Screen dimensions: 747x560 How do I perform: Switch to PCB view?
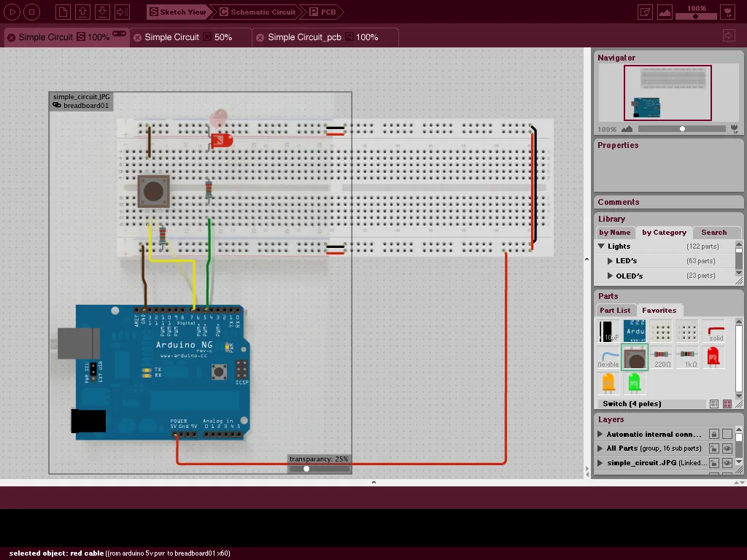point(323,12)
